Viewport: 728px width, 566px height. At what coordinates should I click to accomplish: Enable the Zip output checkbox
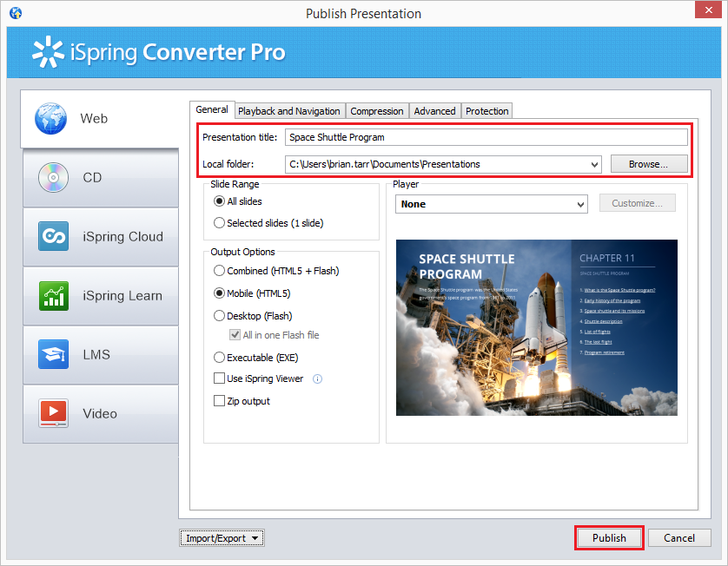[219, 400]
